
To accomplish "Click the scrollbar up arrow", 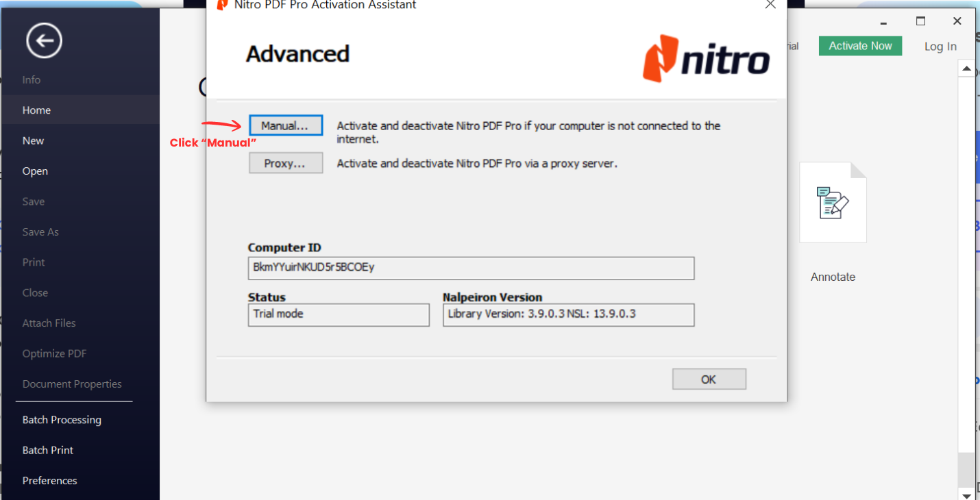I will [967, 69].
